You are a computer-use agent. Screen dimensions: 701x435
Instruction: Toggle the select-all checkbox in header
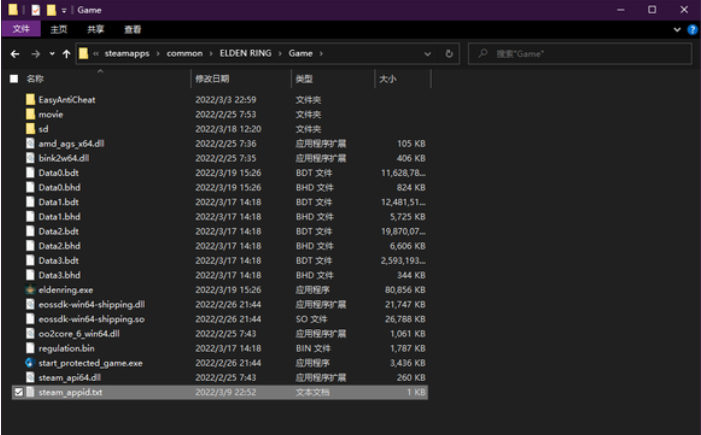14,78
